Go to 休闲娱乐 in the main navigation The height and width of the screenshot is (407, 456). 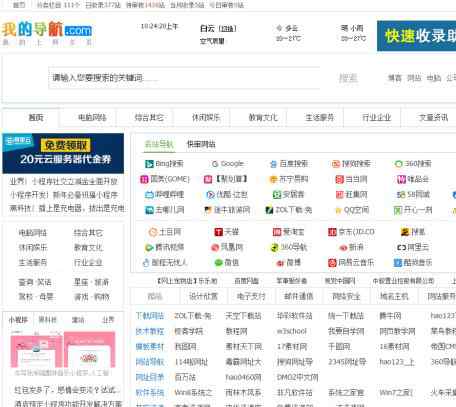click(206, 118)
